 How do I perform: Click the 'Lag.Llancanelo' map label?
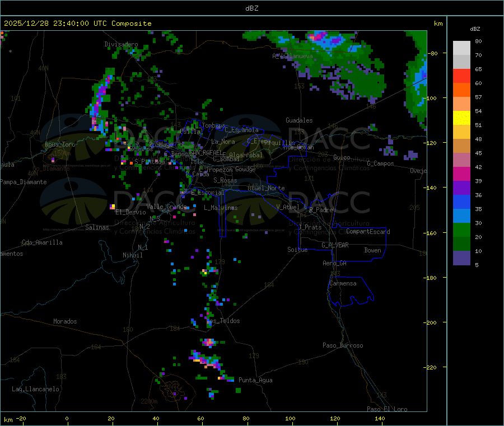(x=36, y=389)
